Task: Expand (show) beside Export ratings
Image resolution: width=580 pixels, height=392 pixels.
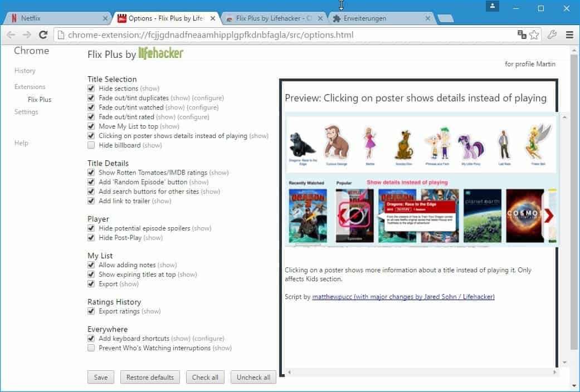Action: (x=150, y=311)
